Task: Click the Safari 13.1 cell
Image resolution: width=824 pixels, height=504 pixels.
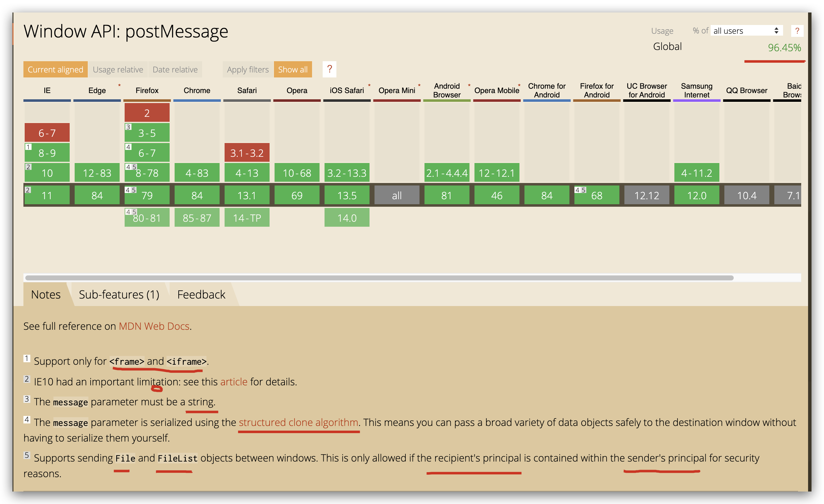Action: click(x=247, y=195)
